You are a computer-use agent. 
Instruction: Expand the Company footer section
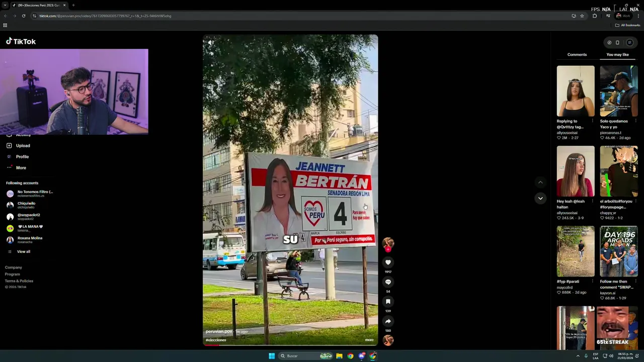pyautogui.click(x=14, y=267)
